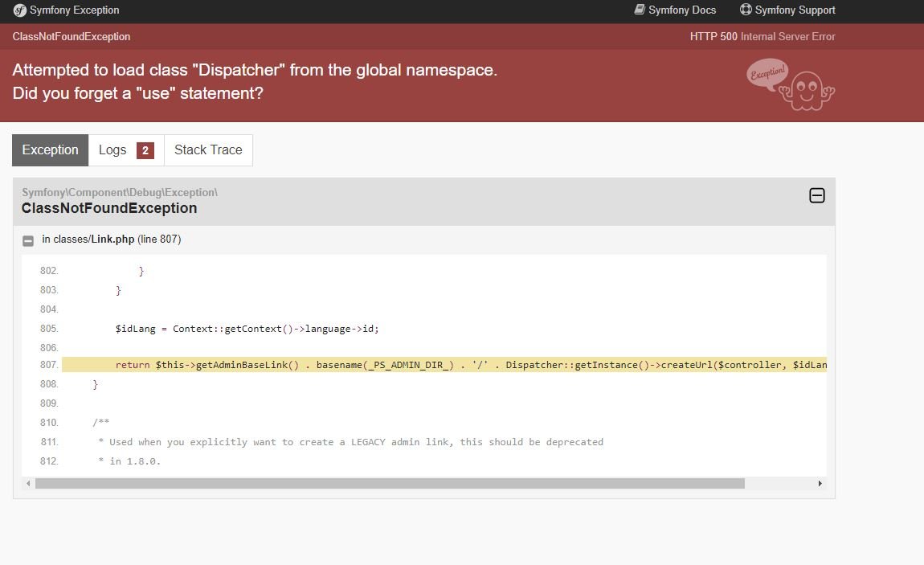Screen dimensions: 924x565
Task: Click the classes/Link.php file path
Action: pyautogui.click(x=94, y=240)
